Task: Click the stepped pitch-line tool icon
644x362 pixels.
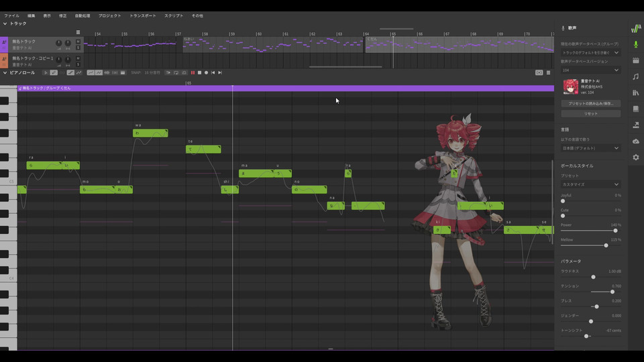Action: click(70, 72)
